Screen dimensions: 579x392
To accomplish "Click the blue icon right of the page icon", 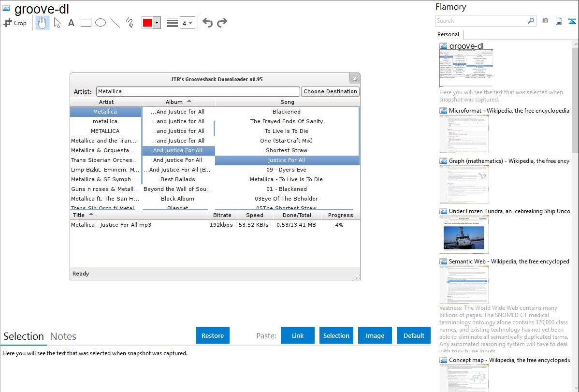I will point(572,21).
